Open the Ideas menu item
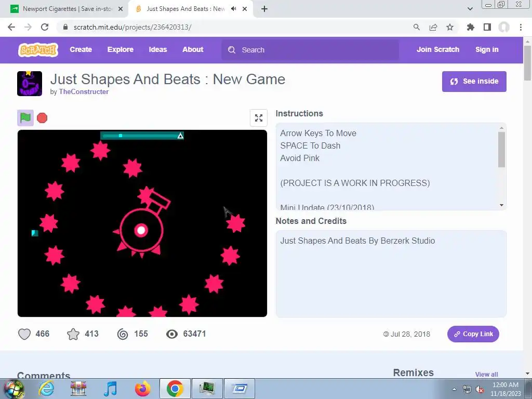The image size is (532, 399). click(158, 49)
